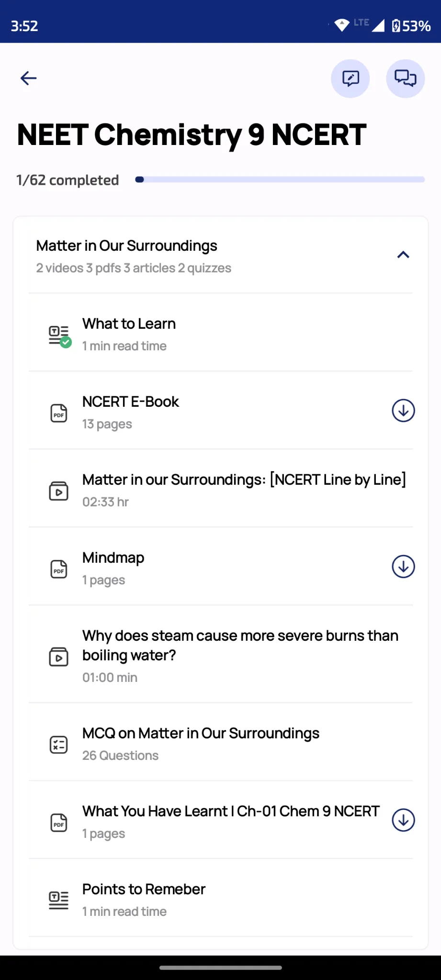The width and height of the screenshot is (441, 980).
Task: Click the NCERT E-Book PDF icon
Action: coord(58,412)
